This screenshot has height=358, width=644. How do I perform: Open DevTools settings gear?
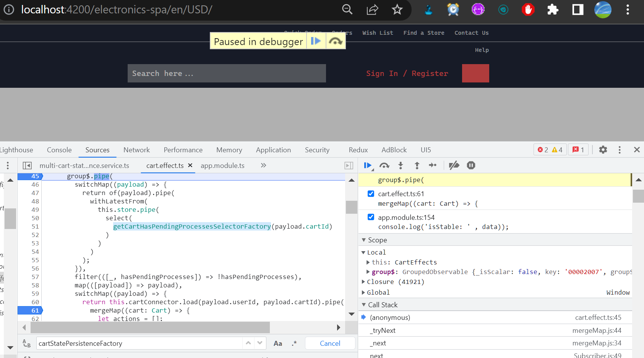point(603,150)
